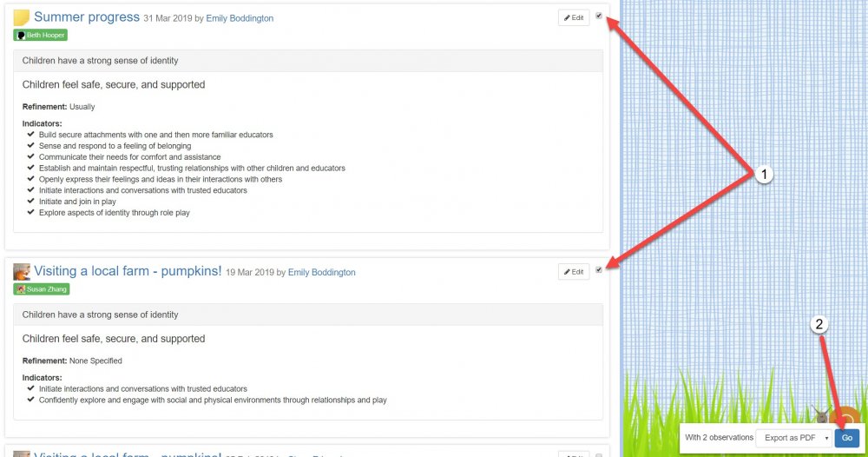Untick the Visiting a local farm checkbox

click(599, 270)
